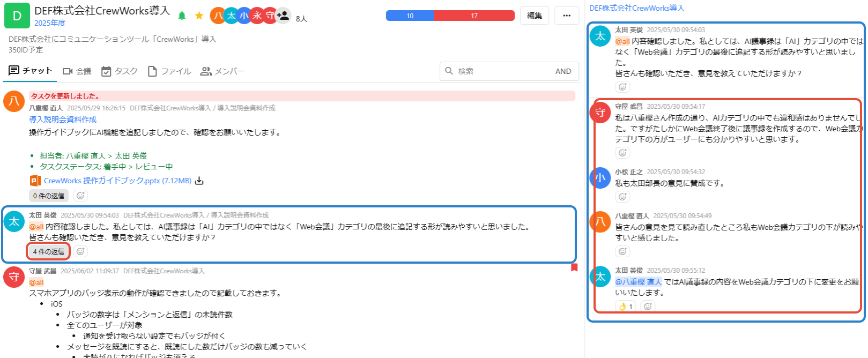The image size is (868, 358).
Task: Switch to the チャット tab
Action: click(x=31, y=71)
